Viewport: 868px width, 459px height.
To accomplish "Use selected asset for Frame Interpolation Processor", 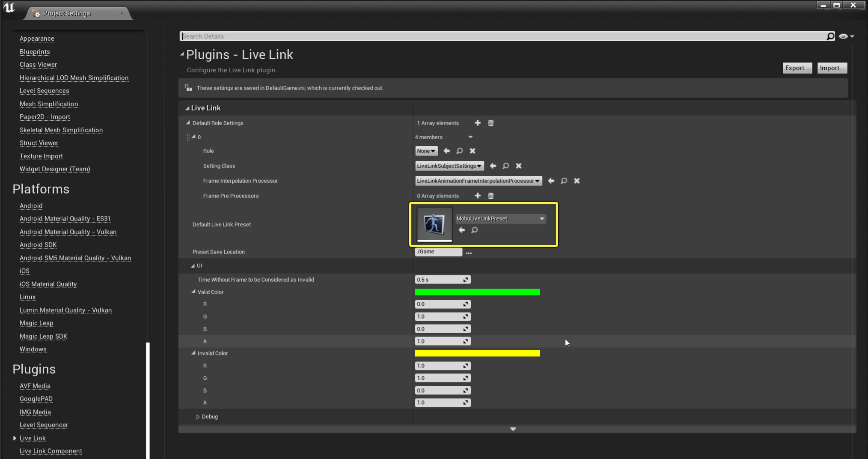I will tap(551, 181).
